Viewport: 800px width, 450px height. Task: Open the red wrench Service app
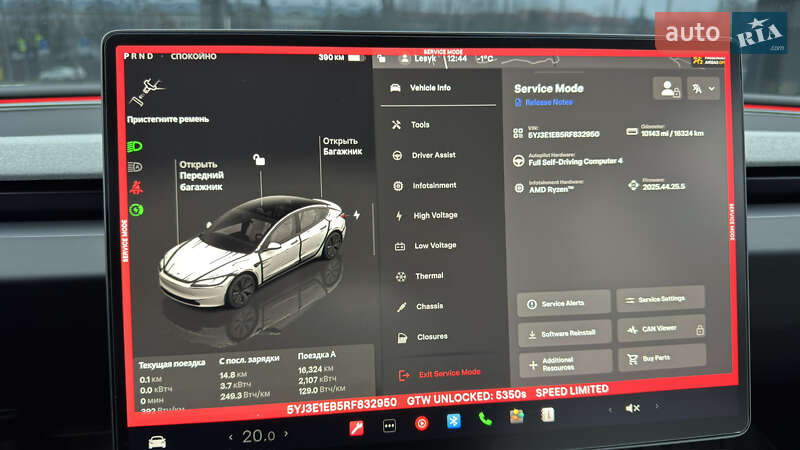(356, 428)
